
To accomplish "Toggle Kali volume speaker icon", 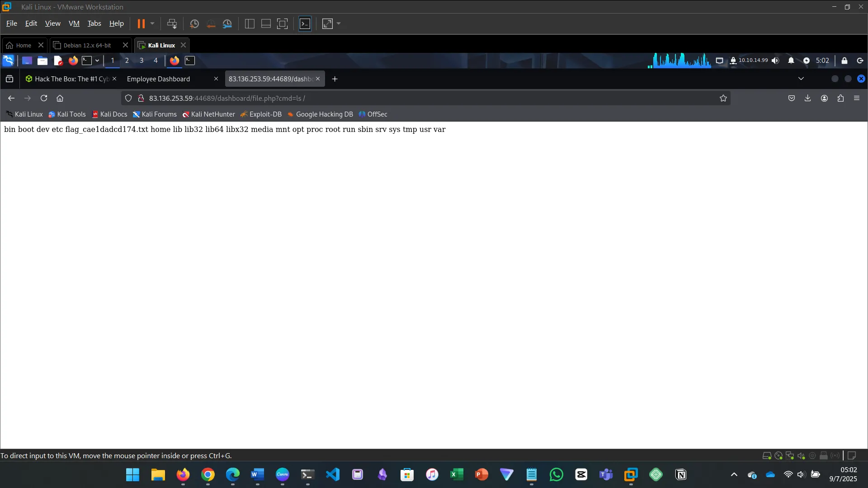I will click(x=776, y=61).
